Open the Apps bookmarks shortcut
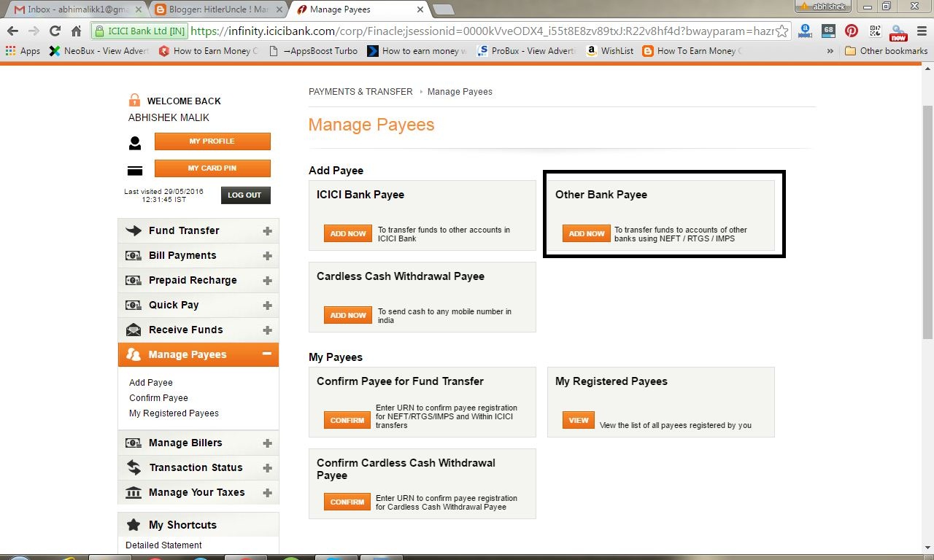The image size is (934, 560). point(23,51)
